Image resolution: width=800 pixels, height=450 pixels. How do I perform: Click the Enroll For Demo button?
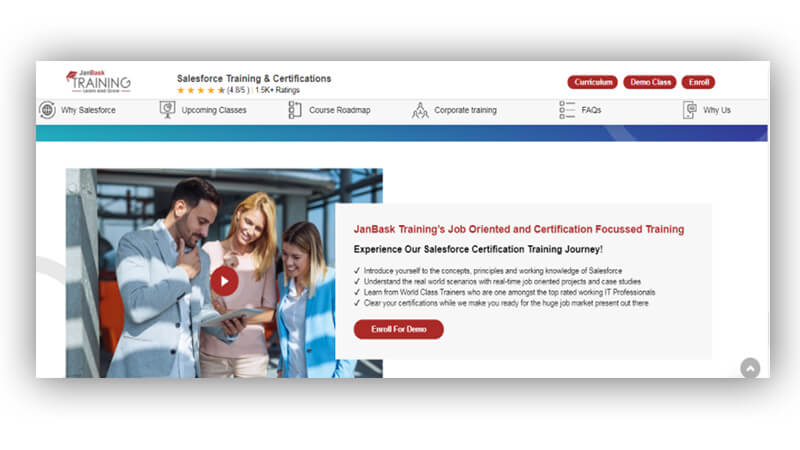[398, 329]
